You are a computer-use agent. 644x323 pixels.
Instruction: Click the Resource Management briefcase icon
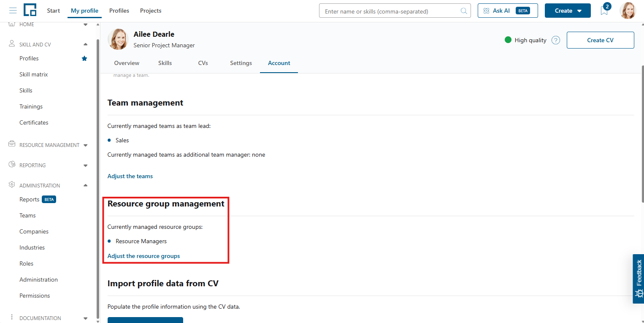(12, 144)
